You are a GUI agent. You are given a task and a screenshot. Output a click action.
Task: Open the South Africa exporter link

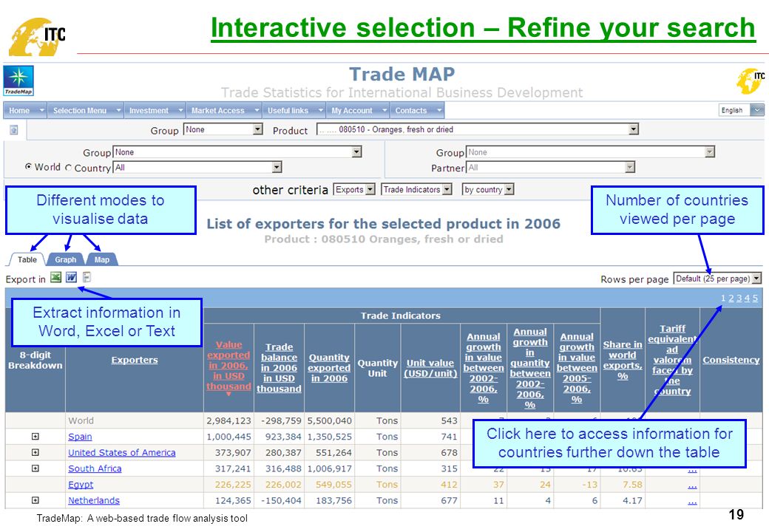(95, 468)
